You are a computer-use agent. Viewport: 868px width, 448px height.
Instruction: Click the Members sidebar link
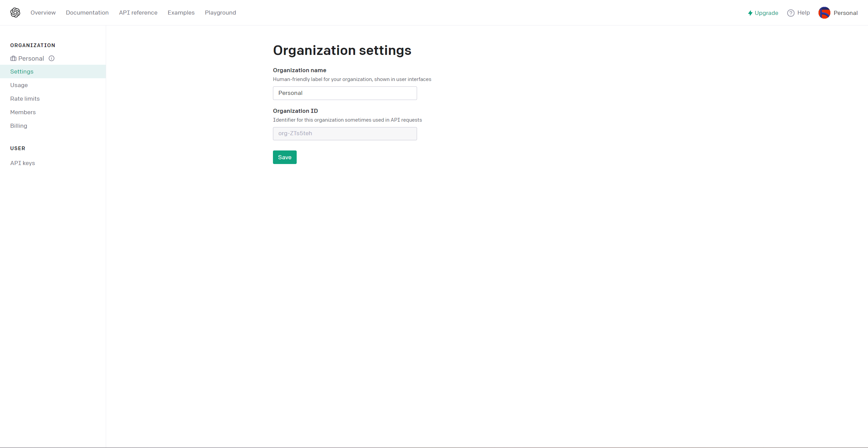(23, 112)
